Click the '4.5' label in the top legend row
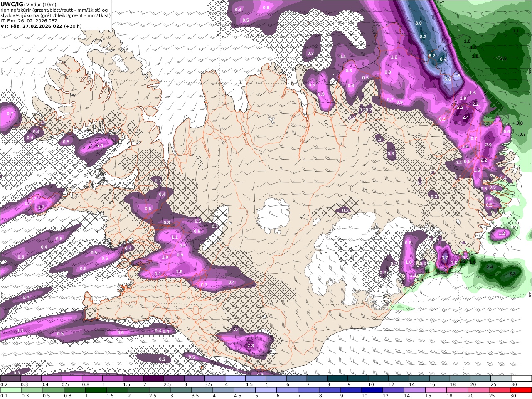Image resolution: width=532 pixels, height=399 pixels. (x=249, y=384)
